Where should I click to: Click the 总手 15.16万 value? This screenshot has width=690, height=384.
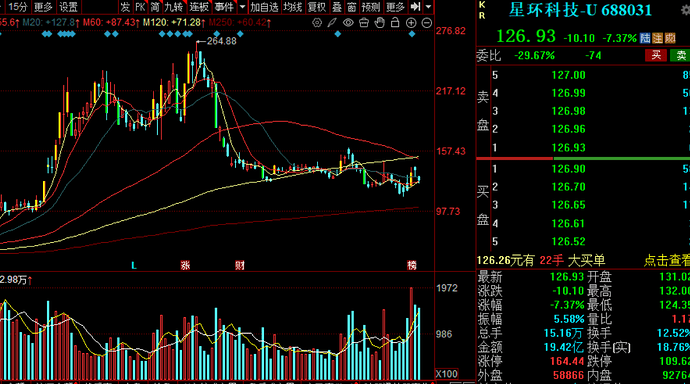tap(563, 333)
